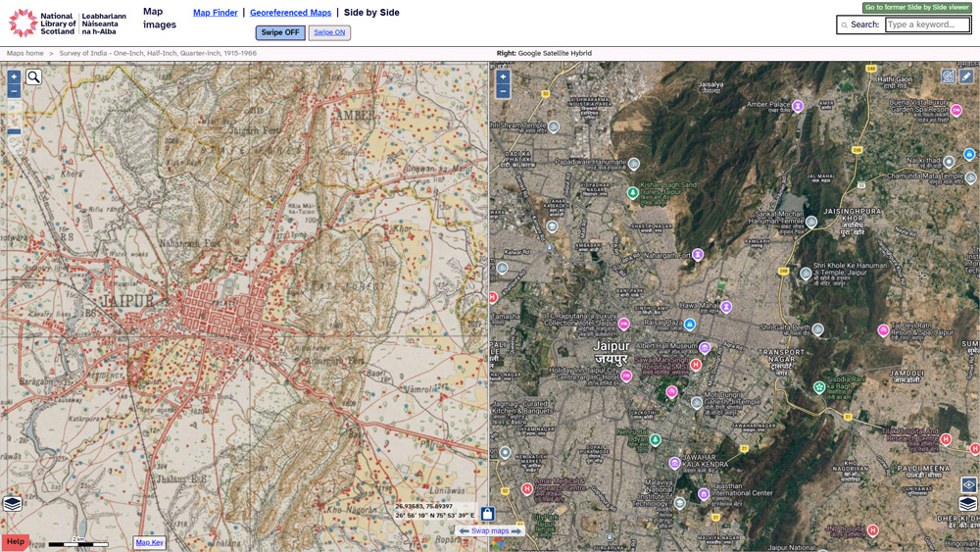Image resolution: width=980 pixels, height=552 pixels.
Task: Select the pencil draw tool on right map
Action: [x=966, y=76]
